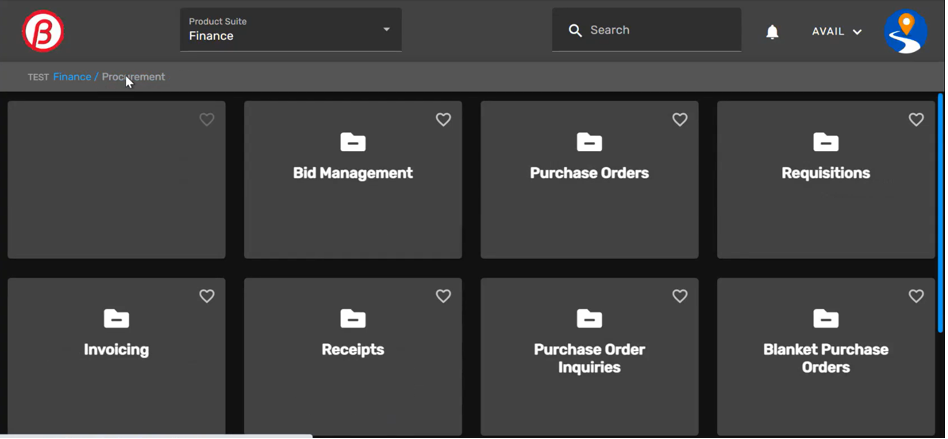
Task: Click the Requisitions folder icon
Action: click(x=826, y=142)
